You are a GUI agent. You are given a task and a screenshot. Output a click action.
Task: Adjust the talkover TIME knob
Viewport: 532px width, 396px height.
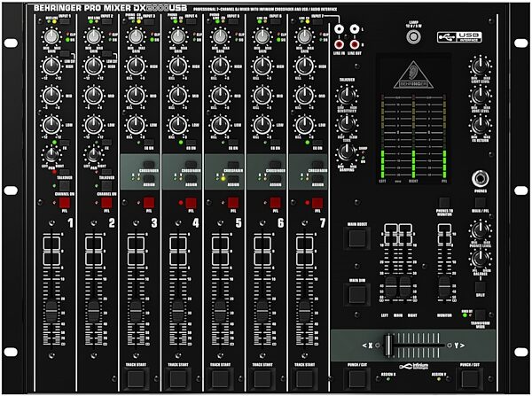[347, 124]
